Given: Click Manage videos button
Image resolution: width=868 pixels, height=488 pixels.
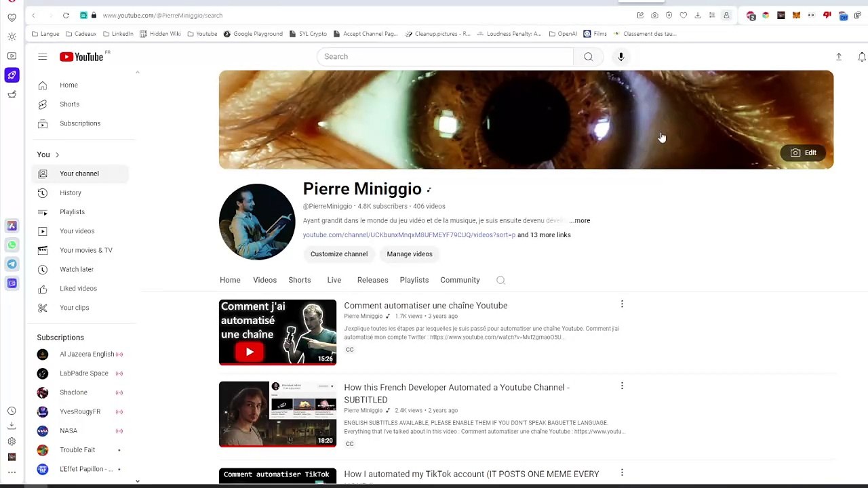Looking at the screenshot, I should coord(410,254).
